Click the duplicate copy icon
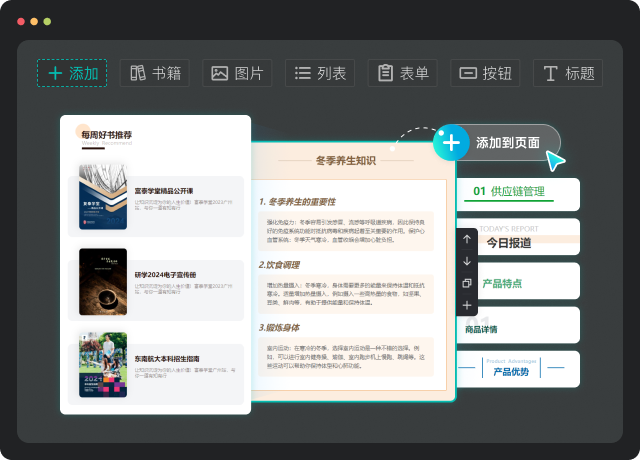The height and width of the screenshot is (460, 640). [x=467, y=283]
